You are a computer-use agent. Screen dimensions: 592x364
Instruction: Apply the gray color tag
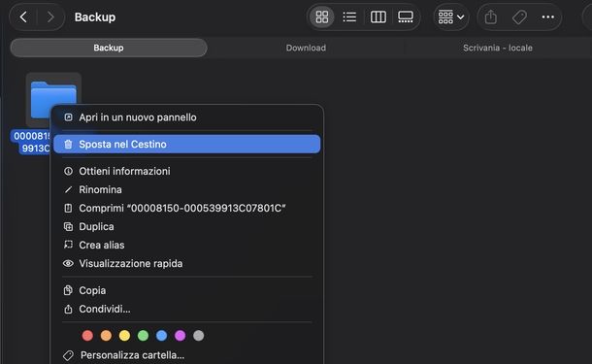tap(199, 336)
